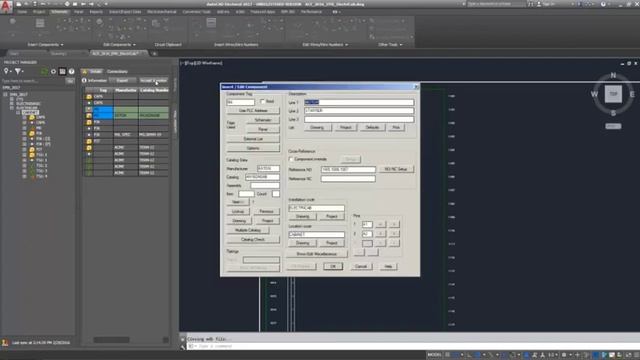
Task: Click the Component Tag input field
Action: tap(240, 102)
